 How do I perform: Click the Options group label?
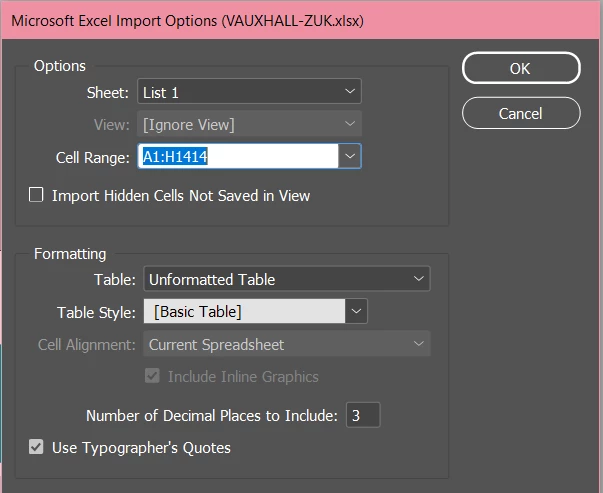coord(60,66)
